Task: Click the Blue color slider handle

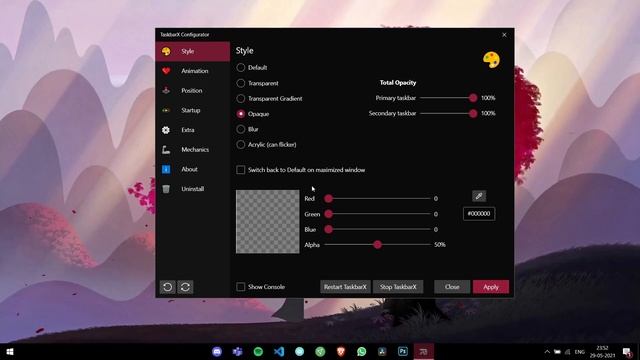Action: click(x=329, y=229)
